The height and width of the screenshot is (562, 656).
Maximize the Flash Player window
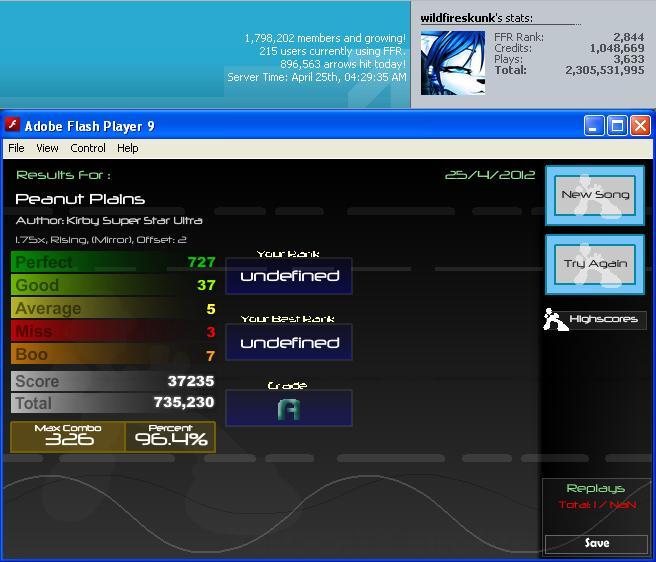click(617, 126)
